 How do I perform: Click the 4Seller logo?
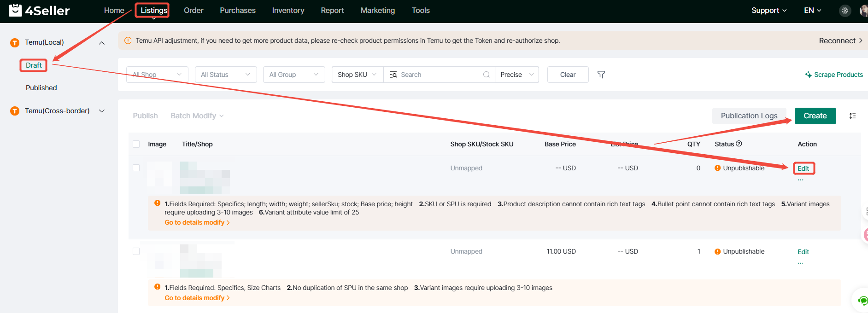(39, 10)
